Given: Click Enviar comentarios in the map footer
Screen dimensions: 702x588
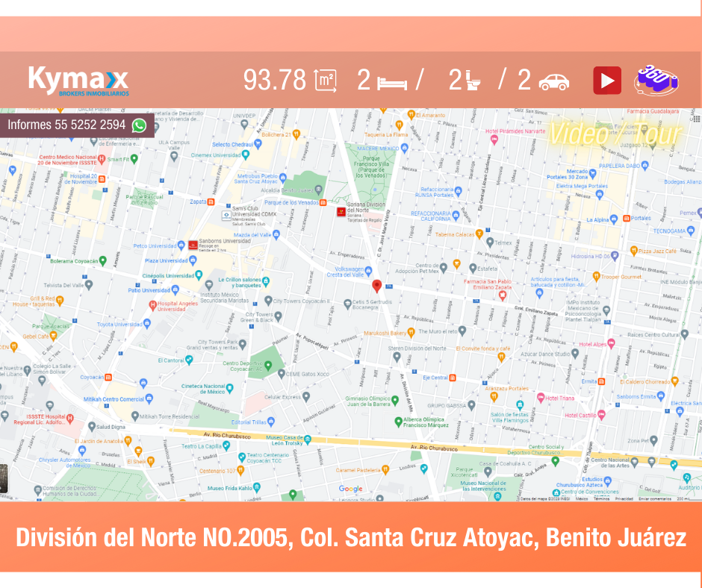Looking at the screenshot, I should (x=655, y=498).
